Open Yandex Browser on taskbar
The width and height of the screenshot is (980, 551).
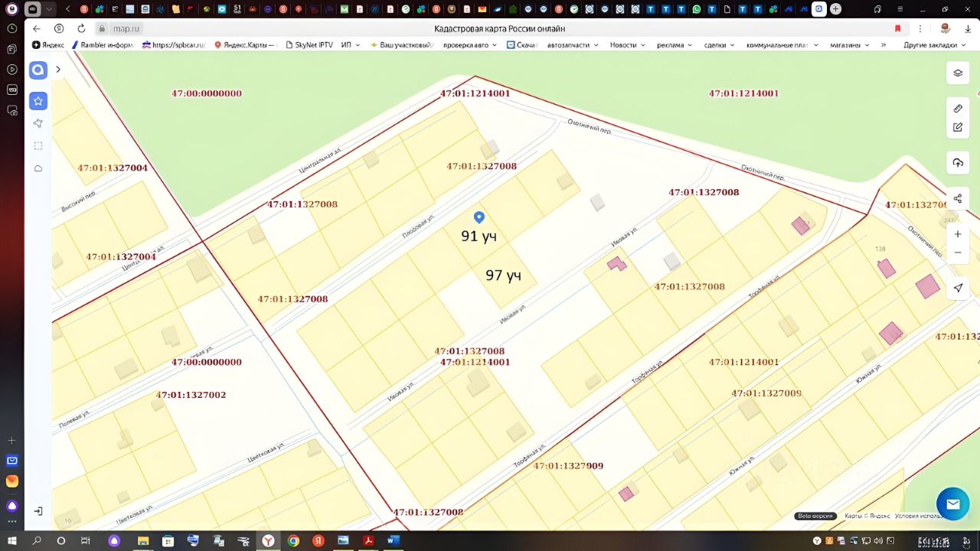269,541
